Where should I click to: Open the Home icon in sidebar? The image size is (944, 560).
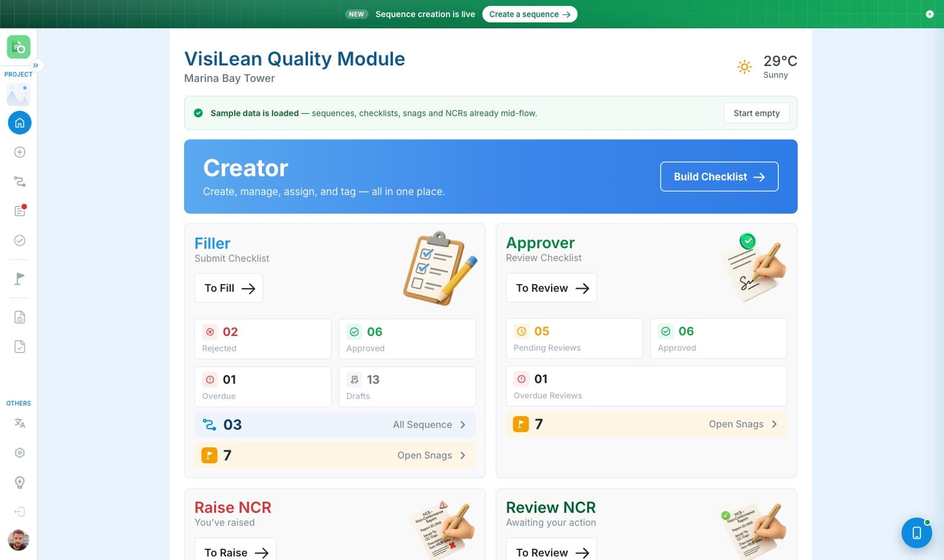coord(19,123)
